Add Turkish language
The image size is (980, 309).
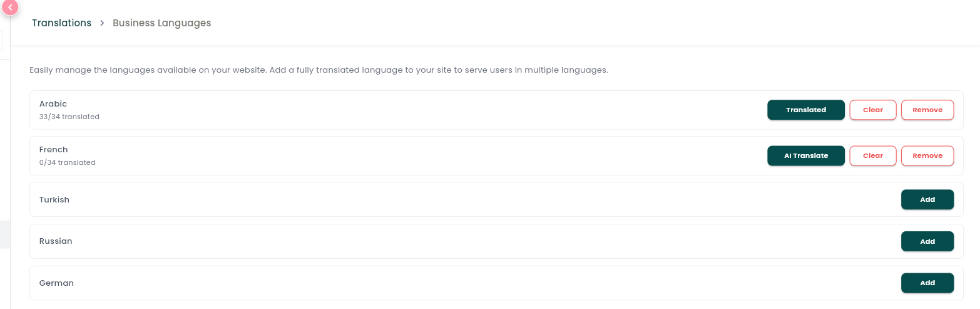pos(927,199)
